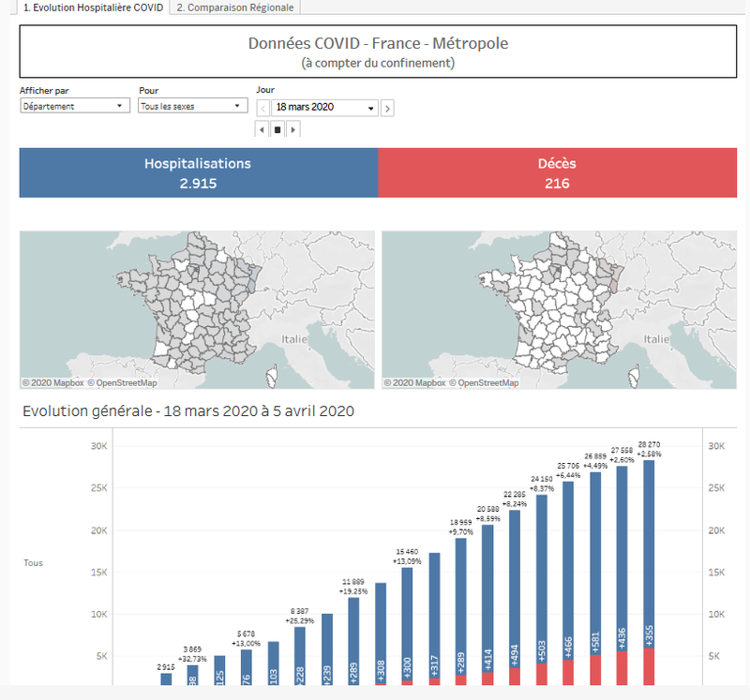
Task: Switch to Comparaison Régionale tab
Action: click(x=235, y=7)
